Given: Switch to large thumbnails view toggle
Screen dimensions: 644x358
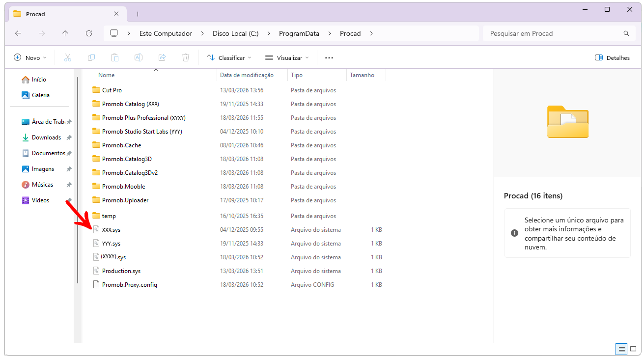Looking at the screenshot, I should pyautogui.click(x=633, y=349).
